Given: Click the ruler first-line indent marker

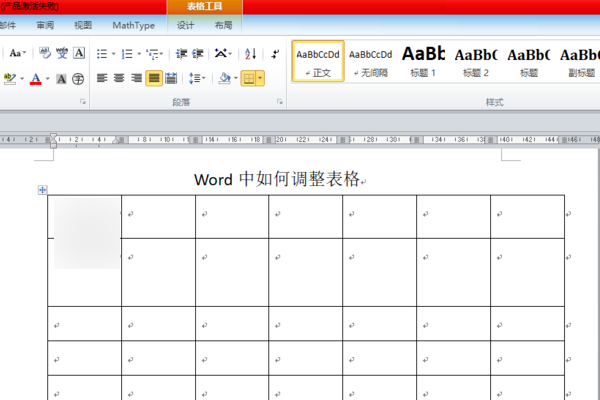Looking at the screenshot, I should tap(53, 136).
